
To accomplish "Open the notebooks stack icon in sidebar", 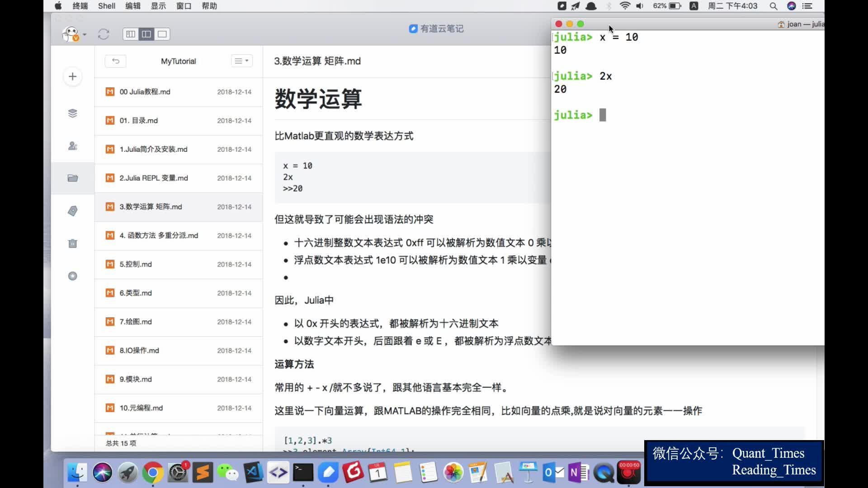I will (72, 113).
